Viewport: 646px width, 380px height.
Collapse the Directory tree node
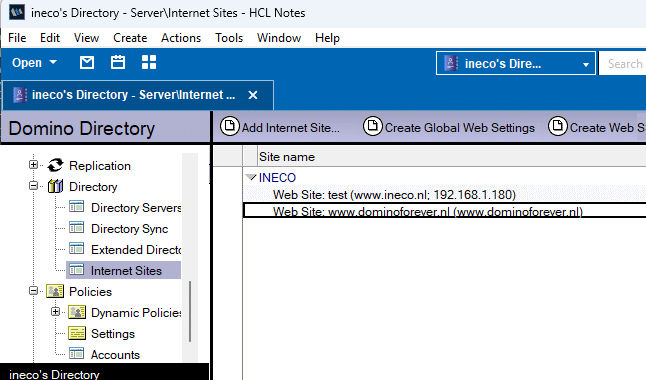coord(33,186)
